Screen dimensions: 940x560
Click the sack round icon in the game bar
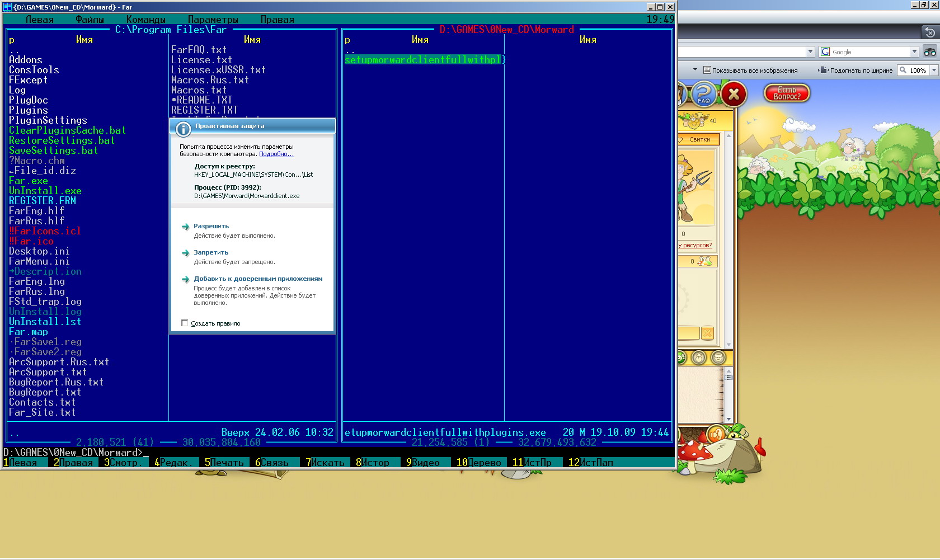coord(698,357)
